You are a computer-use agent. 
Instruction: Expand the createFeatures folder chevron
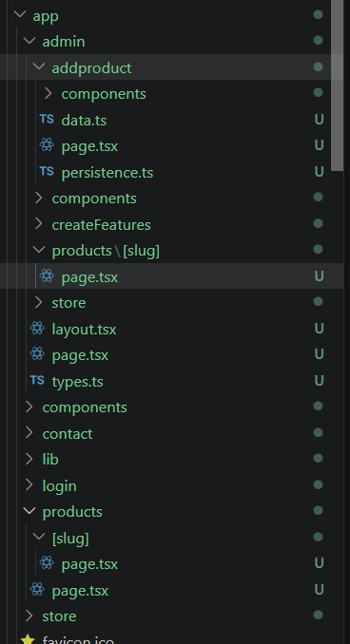39,224
